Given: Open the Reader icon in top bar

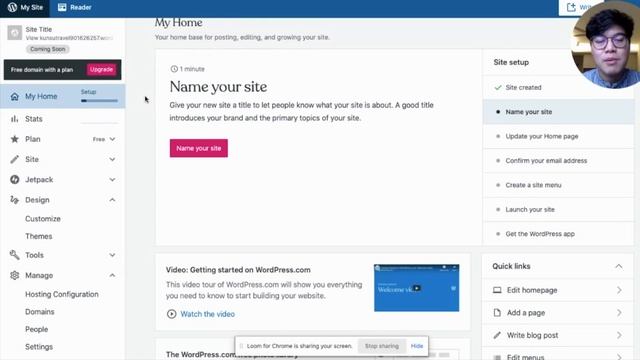Looking at the screenshot, I should point(62,7).
